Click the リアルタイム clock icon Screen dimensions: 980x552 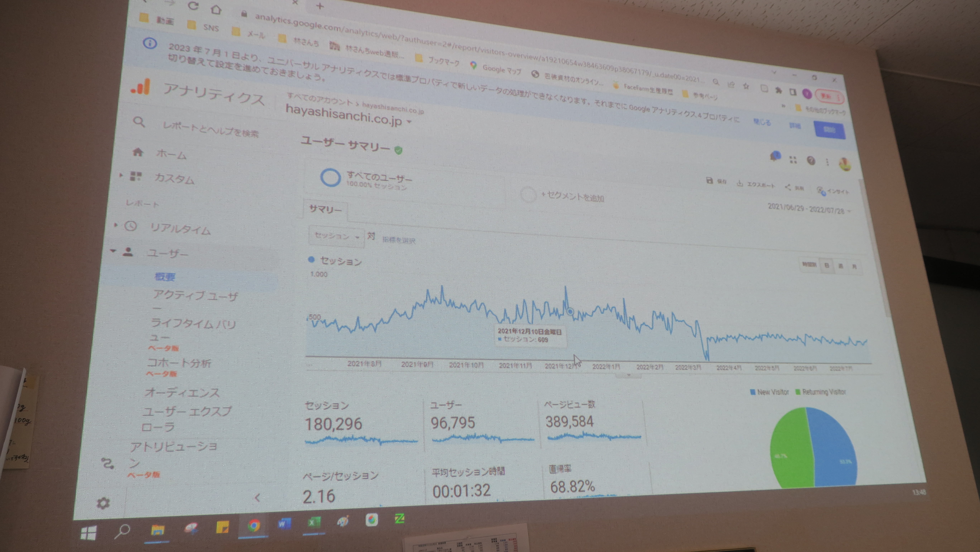tap(131, 226)
